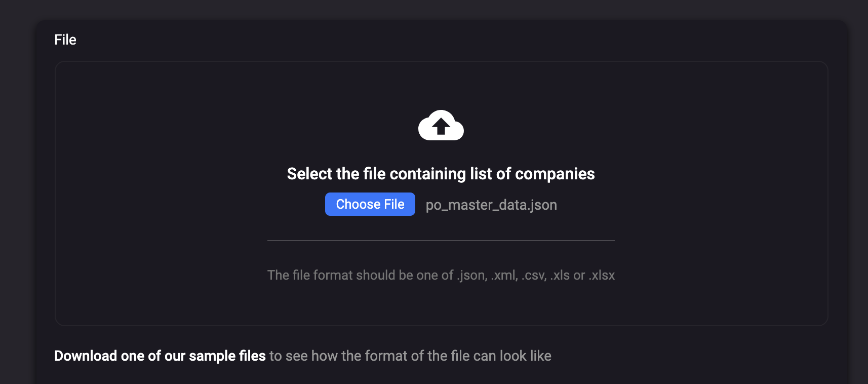The width and height of the screenshot is (868, 384).
Task: Click the rounded border of the drop zone
Action: [x=55, y=193]
